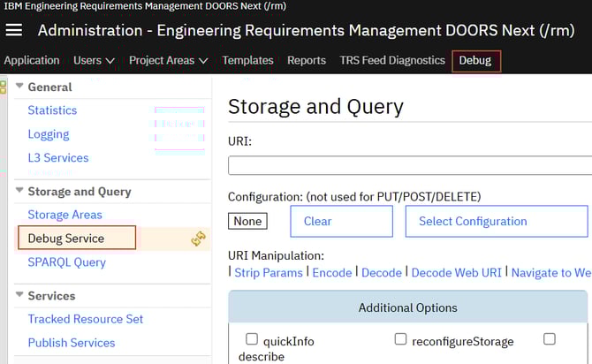
Task: Click the Decode Web URI link
Action: click(x=457, y=273)
